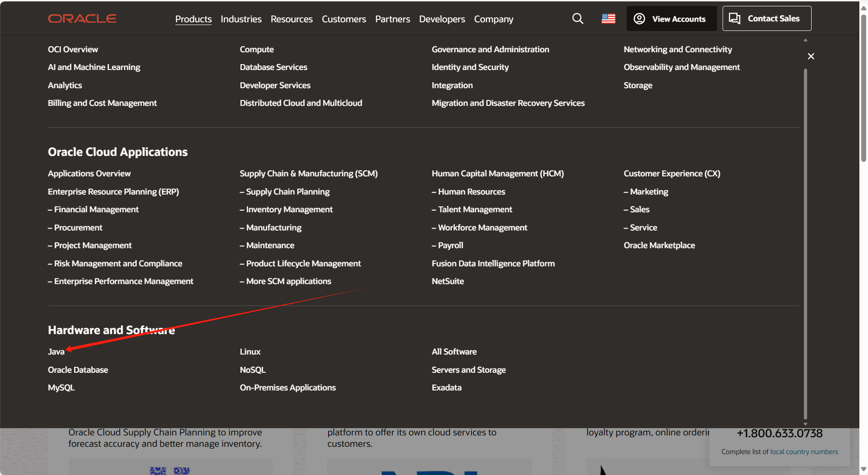The width and height of the screenshot is (868, 475).
Task: Open Customer Experience (CX) link
Action: point(672,174)
